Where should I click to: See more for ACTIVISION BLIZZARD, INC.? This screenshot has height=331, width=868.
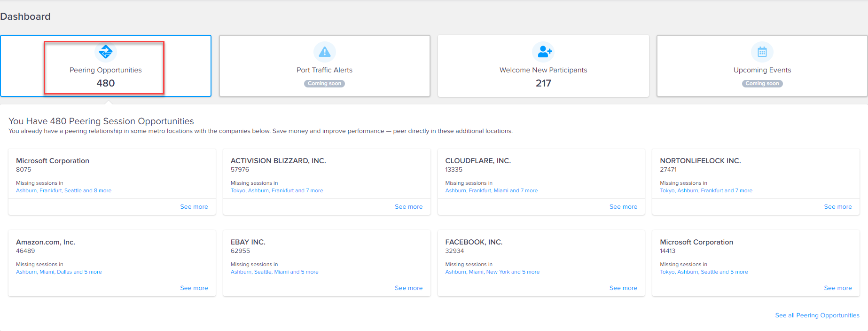click(x=409, y=207)
